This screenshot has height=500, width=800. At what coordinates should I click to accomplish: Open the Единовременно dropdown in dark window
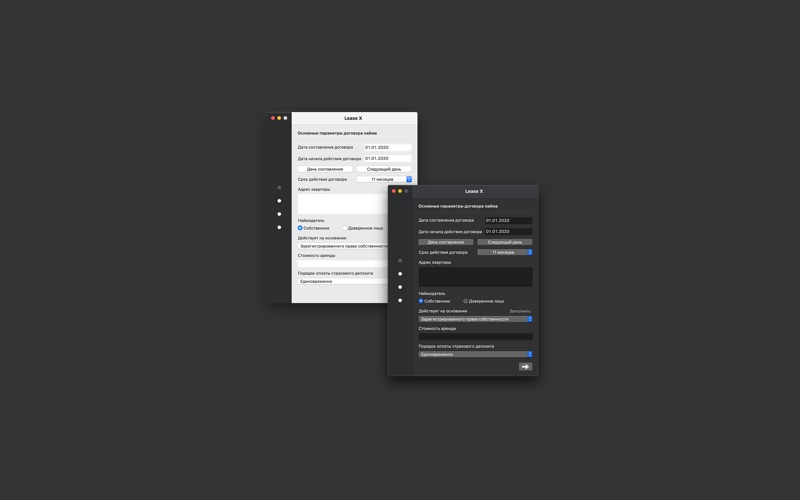click(476, 354)
